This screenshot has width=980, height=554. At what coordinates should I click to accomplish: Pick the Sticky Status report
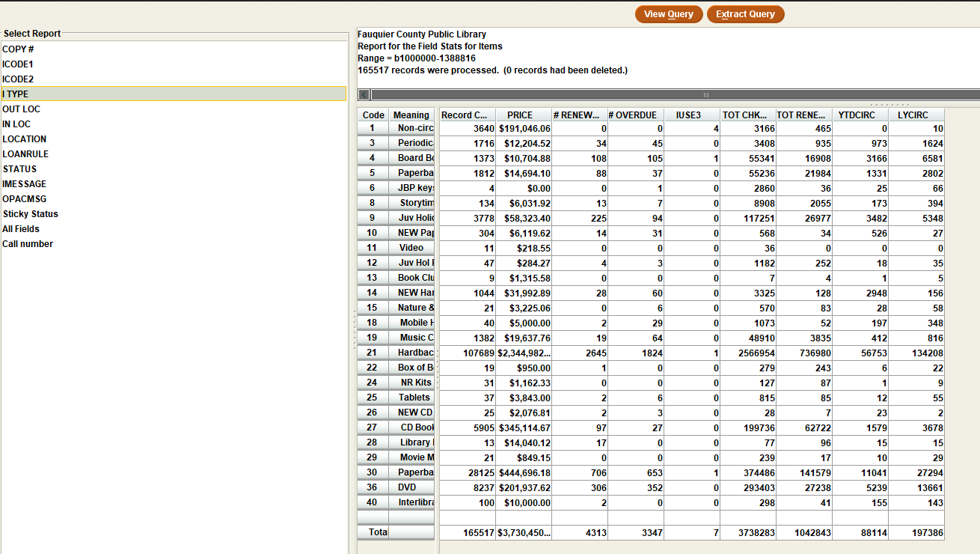[x=30, y=214]
